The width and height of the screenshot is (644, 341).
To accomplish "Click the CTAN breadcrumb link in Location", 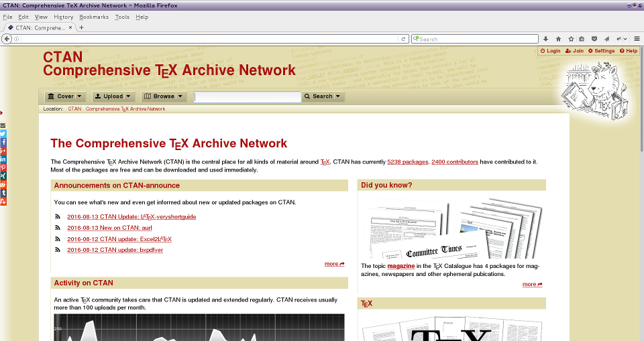I will point(74,109).
